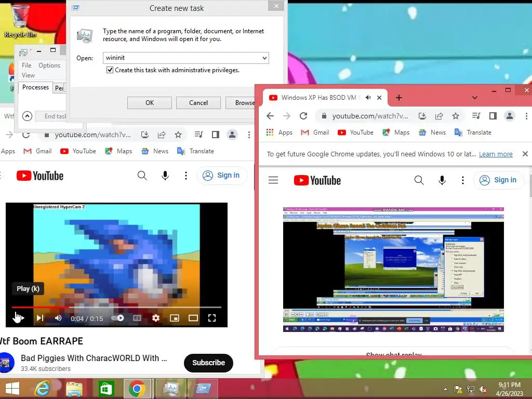The width and height of the screenshot is (532, 399).
Task: Seek on the left video progress bar
Action: pos(116,307)
